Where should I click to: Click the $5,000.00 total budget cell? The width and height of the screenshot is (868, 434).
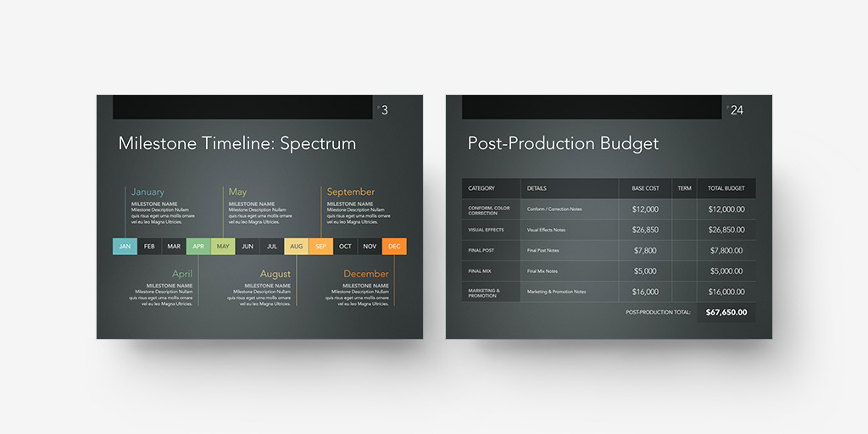[x=726, y=271]
